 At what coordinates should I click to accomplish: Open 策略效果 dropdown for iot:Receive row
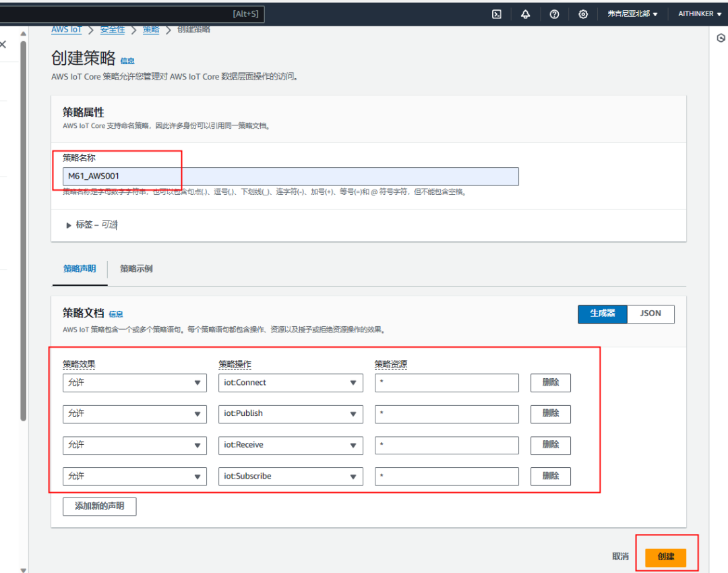135,446
